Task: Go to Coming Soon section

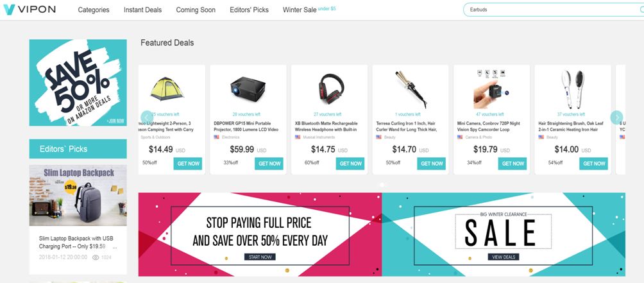Action: point(196,10)
